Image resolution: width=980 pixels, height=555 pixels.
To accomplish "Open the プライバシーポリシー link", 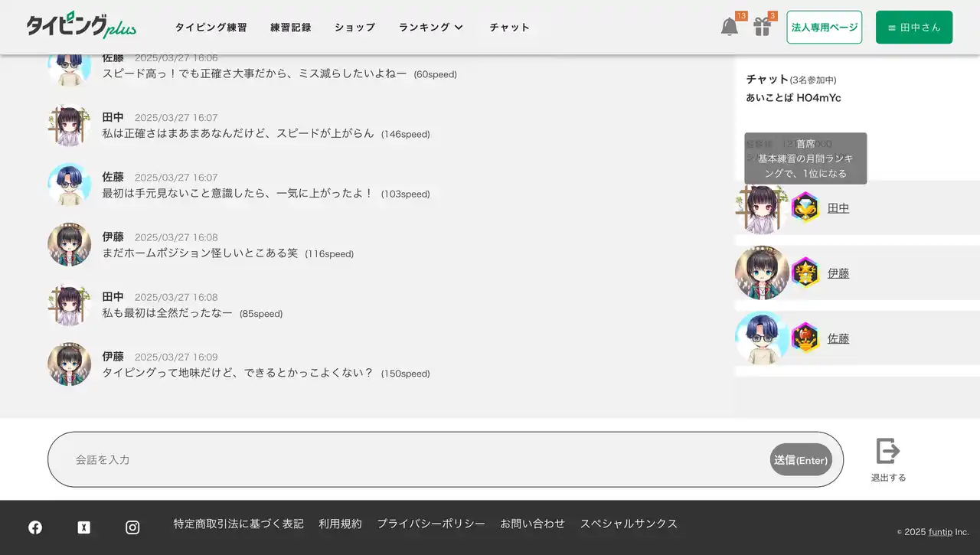I will (x=430, y=524).
